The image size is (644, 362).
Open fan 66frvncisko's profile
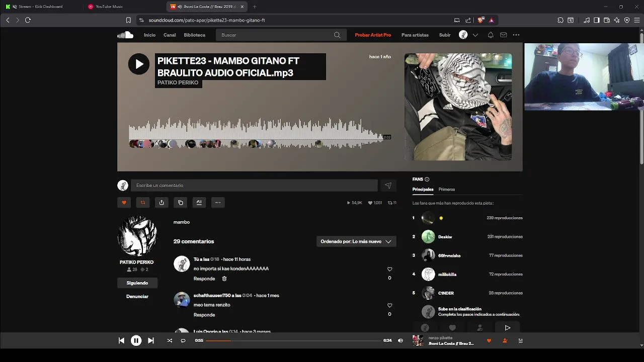click(x=449, y=255)
